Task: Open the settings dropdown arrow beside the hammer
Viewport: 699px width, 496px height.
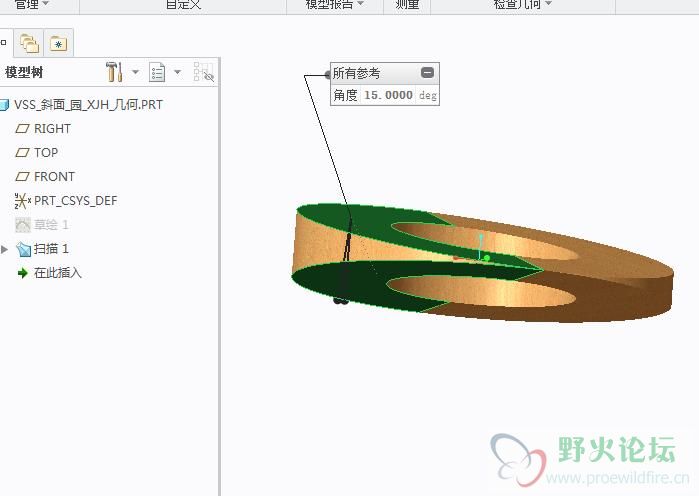Action: 135,72
